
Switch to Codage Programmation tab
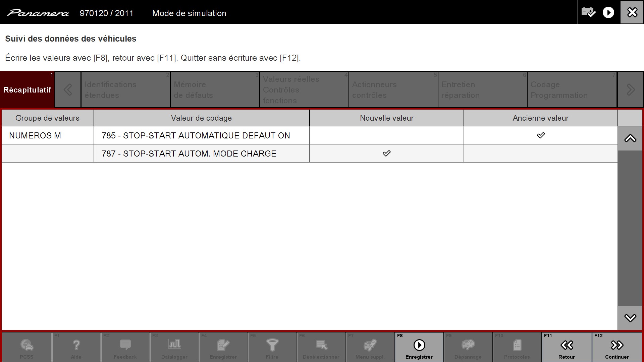[x=572, y=90]
